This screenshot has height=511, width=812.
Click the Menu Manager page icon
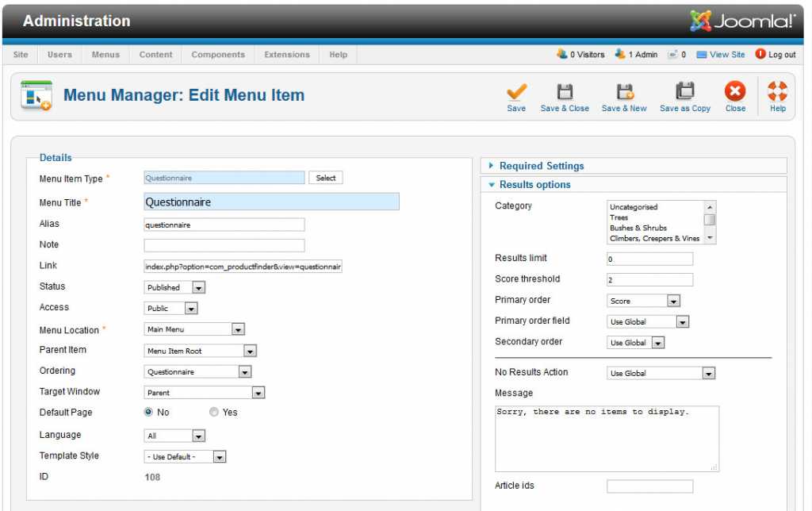(36, 95)
